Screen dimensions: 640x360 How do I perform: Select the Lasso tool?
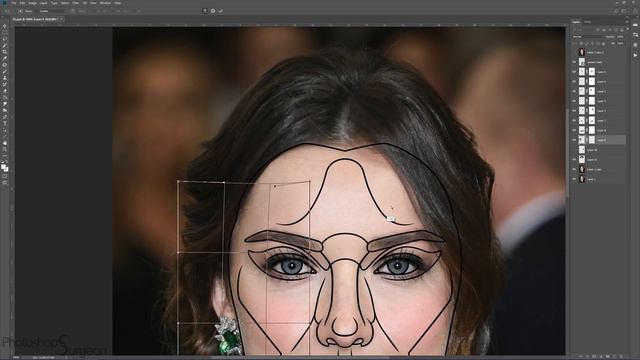[x=4, y=39]
